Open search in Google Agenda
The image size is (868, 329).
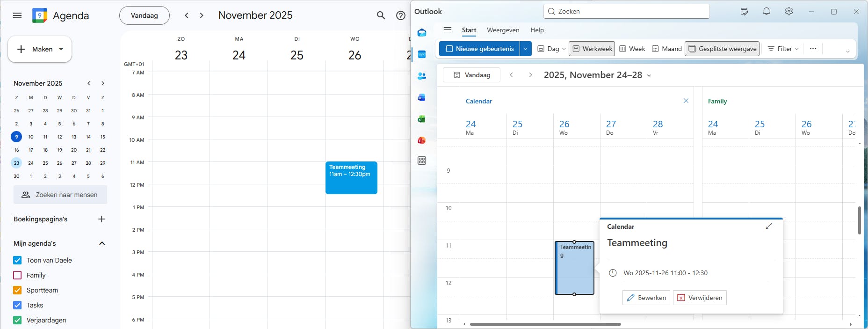click(381, 15)
